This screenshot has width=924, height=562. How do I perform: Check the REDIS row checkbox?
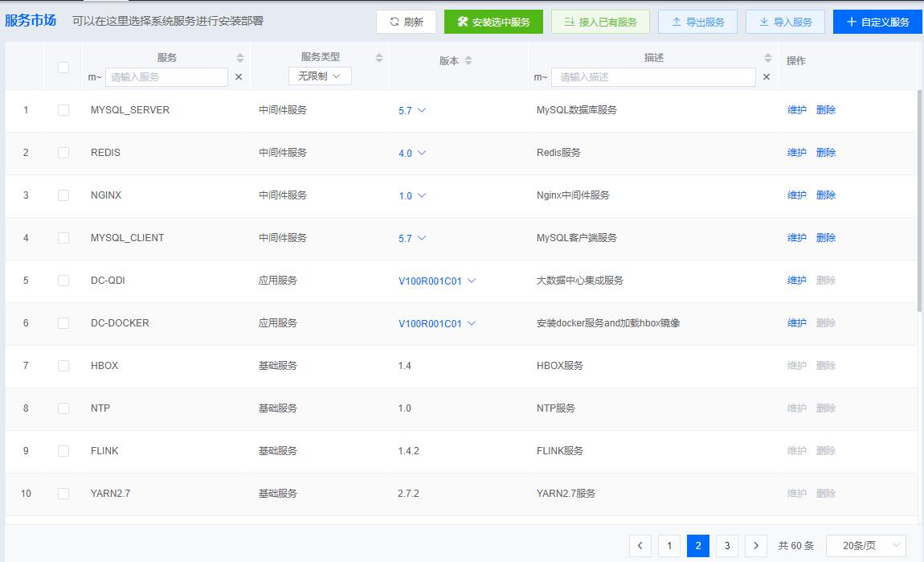coord(64,153)
